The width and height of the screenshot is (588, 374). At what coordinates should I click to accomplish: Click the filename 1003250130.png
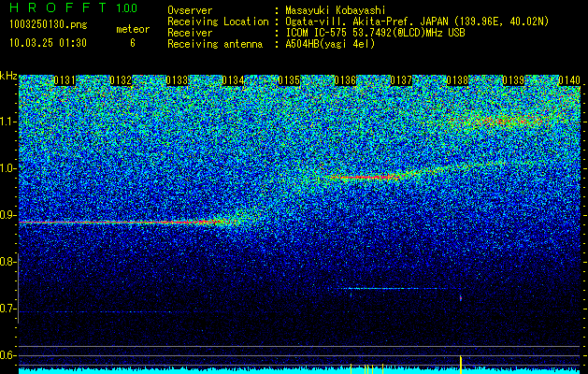click(49, 25)
